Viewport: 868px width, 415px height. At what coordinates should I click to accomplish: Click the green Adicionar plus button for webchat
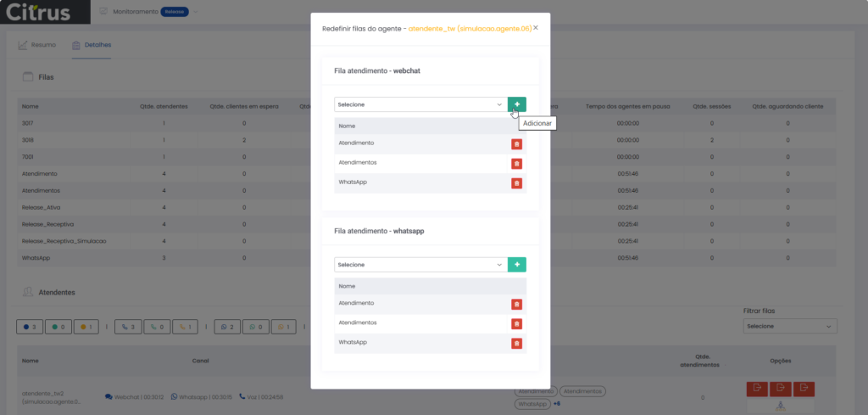[x=516, y=104]
